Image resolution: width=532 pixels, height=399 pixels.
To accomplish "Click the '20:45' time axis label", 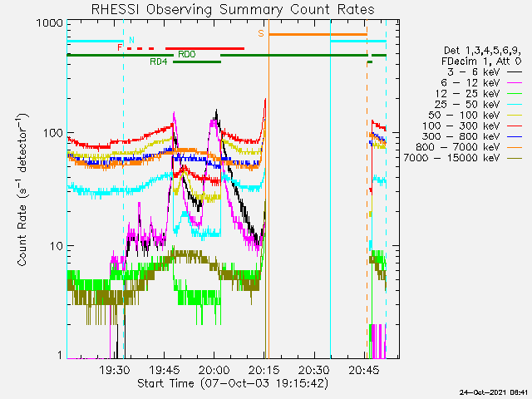I will coord(364,370).
